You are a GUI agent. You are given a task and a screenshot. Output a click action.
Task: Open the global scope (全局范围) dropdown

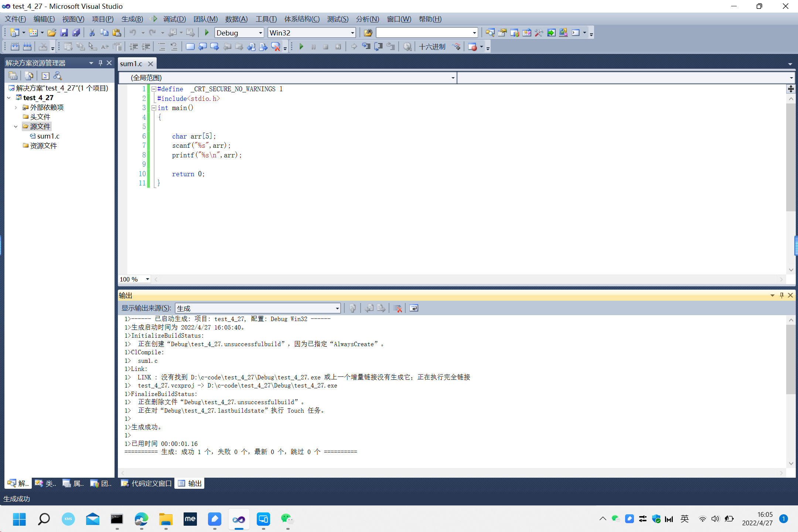click(453, 78)
